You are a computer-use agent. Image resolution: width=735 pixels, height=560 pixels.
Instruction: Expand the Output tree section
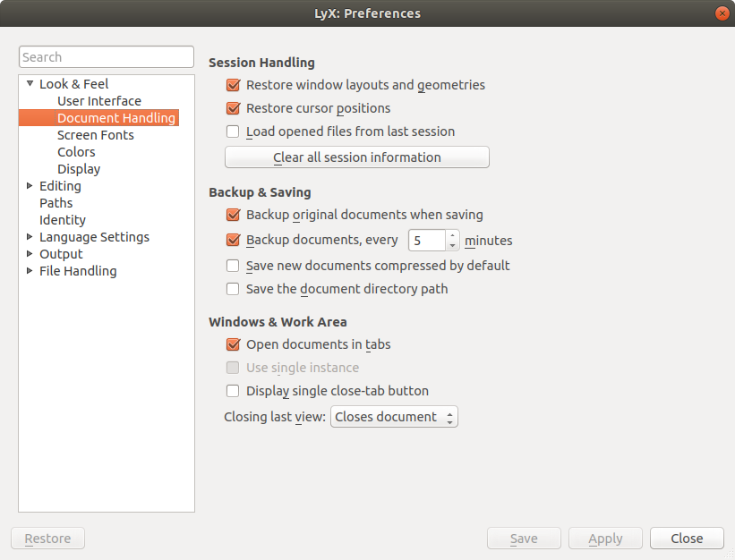(30, 254)
